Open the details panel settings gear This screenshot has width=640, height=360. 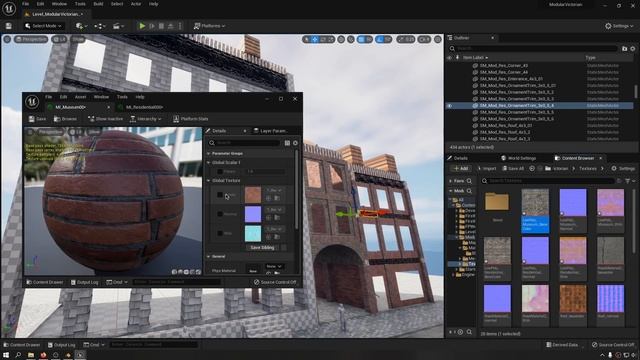coord(295,143)
